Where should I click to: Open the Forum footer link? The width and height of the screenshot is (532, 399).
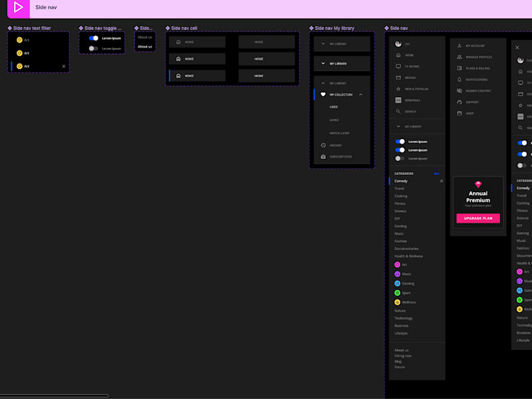coord(400,367)
